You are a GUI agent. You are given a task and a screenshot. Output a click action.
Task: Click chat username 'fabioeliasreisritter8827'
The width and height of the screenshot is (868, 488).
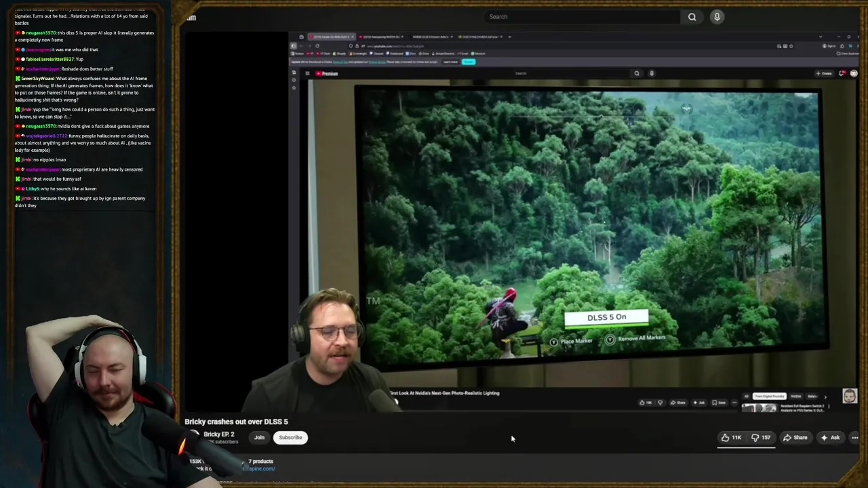pyautogui.click(x=51, y=59)
